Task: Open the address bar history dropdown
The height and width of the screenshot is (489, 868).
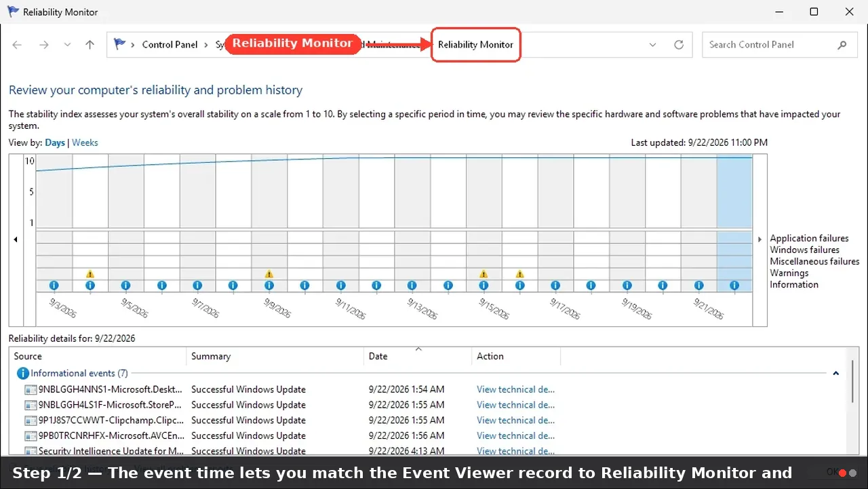Action: click(x=653, y=45)
